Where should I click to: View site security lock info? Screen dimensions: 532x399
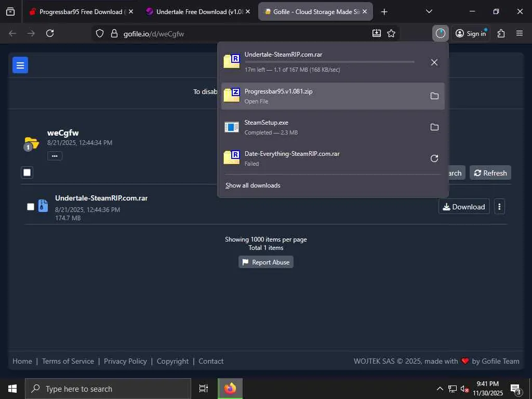pyautogui.click(x=114, y=33)
